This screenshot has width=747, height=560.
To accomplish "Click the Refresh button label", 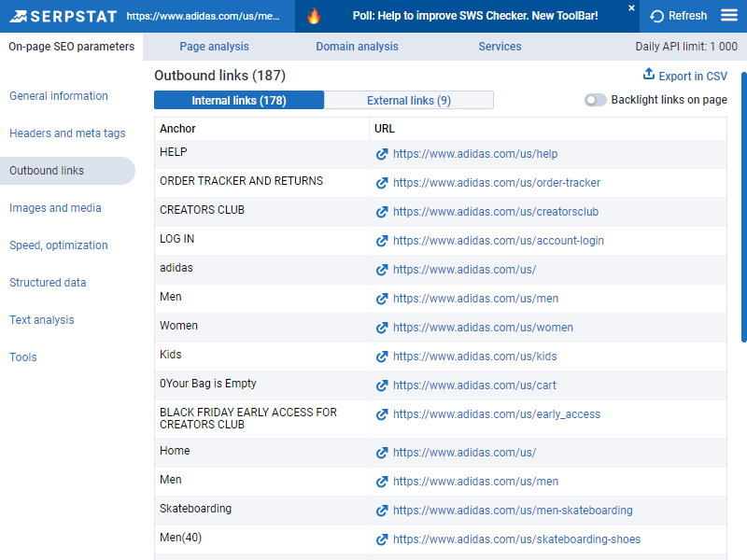I will coord(687,16).
